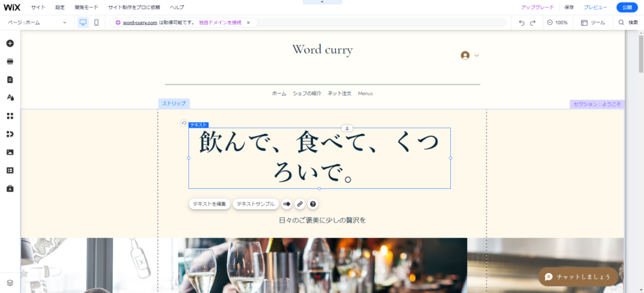This screenshot has height=293, width=644.
Task: Open the ページ:ホーム page dropdown
Action: click(x=36, y=22)
